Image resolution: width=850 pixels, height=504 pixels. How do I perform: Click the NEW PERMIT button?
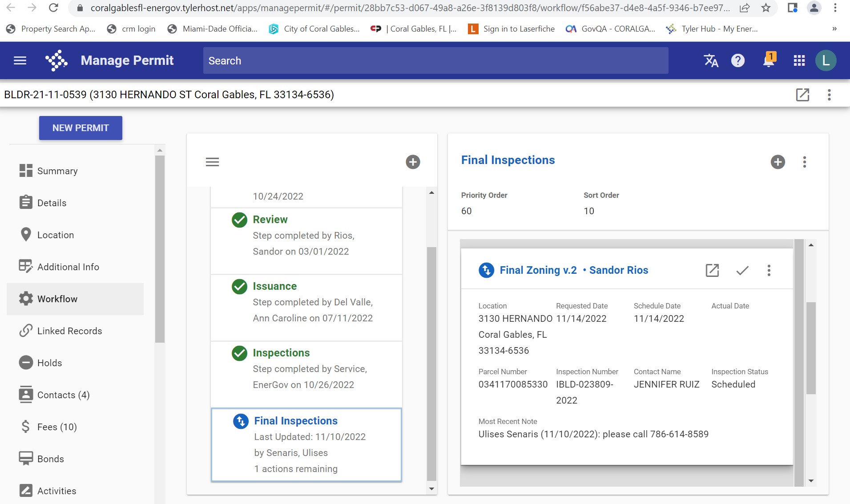pyautogui.click(x=81, y=128)
